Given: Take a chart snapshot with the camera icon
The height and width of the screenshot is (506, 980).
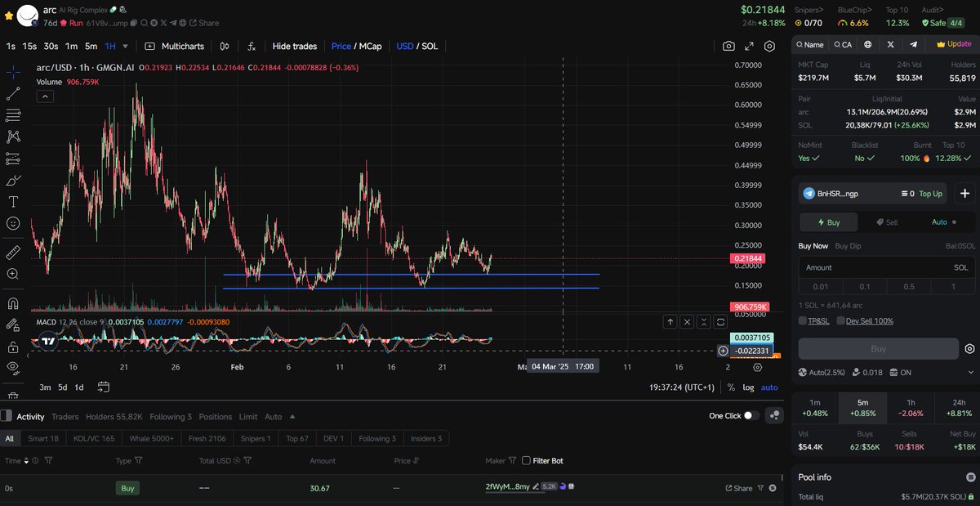Looking at the screenshot, I should (728, 47).
